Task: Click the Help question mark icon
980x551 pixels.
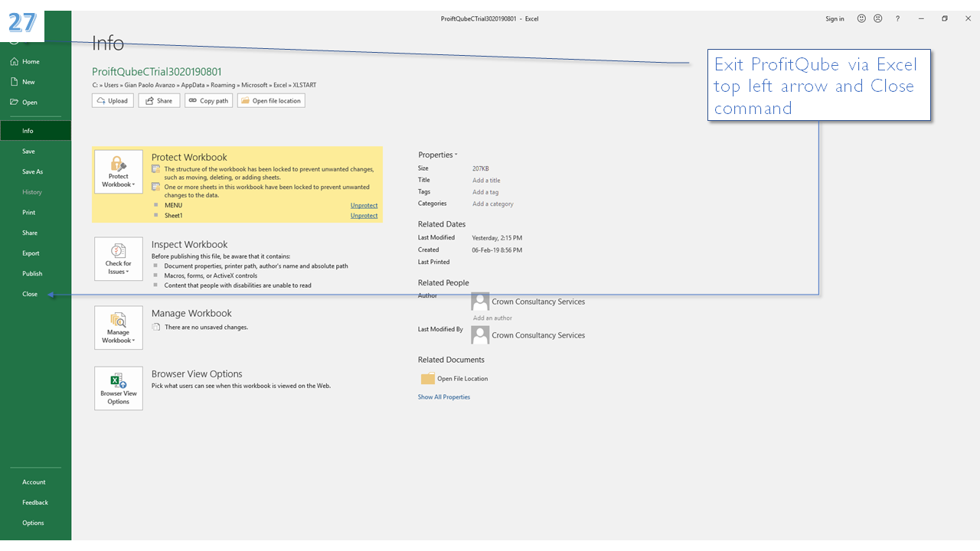Action: [897, 18]
